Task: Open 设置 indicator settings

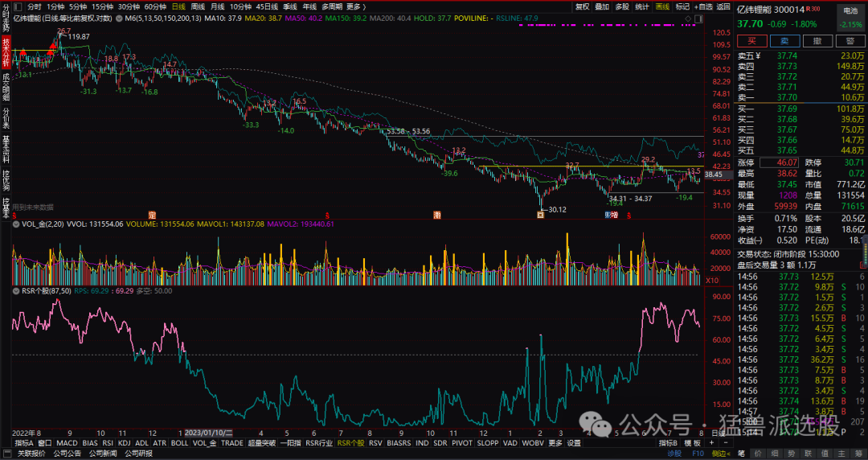Action: 574,443
